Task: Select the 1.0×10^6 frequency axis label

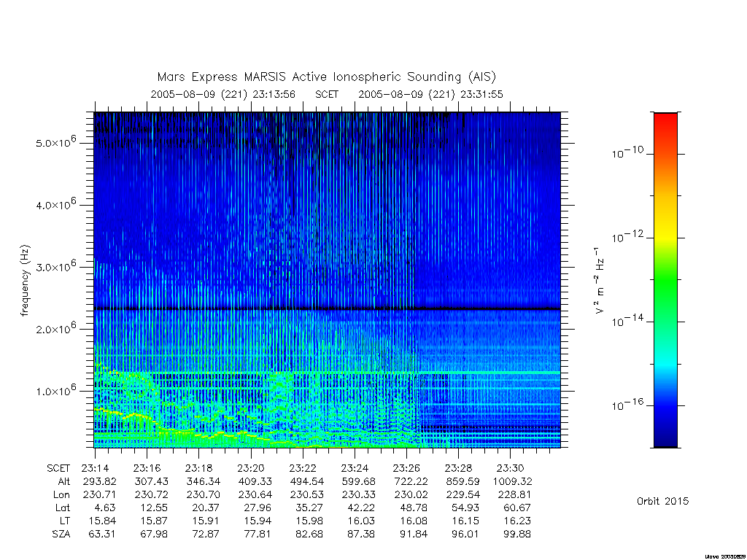Action: coord(55,391)
